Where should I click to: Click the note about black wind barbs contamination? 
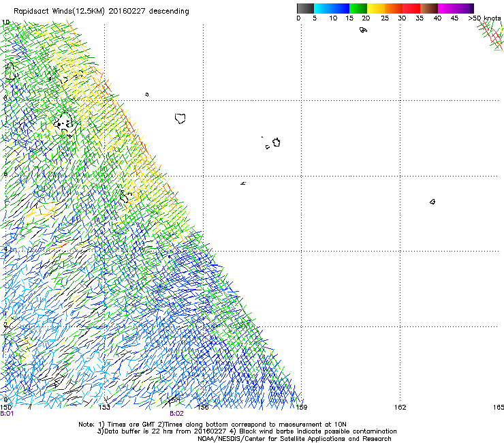click(313, 431)
